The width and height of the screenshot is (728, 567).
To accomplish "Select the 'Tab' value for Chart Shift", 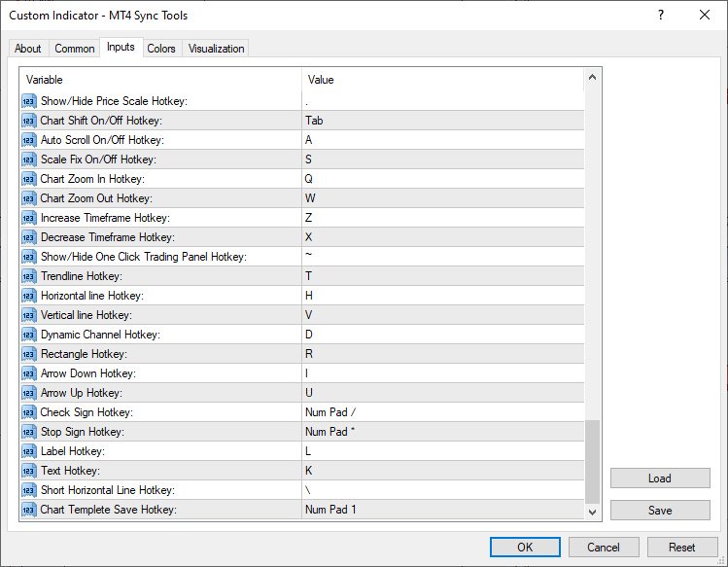I will click(314, 121).
